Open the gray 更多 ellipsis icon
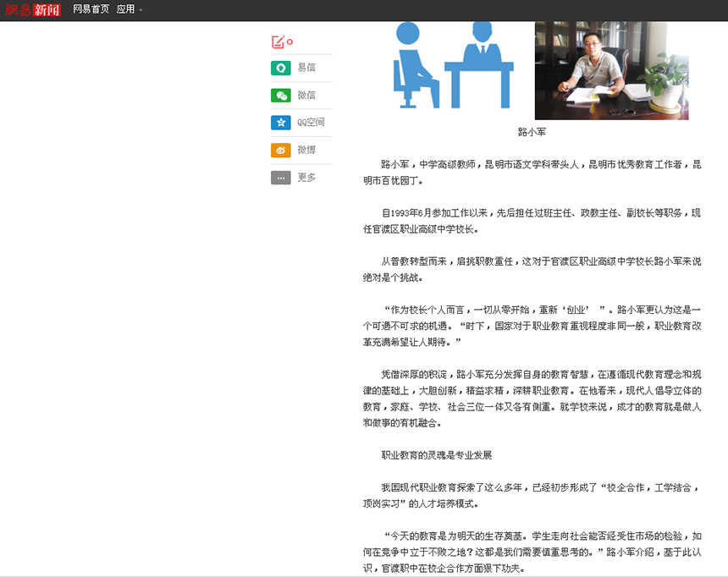This screenshot has height=577, width=728. click(280, 178)
